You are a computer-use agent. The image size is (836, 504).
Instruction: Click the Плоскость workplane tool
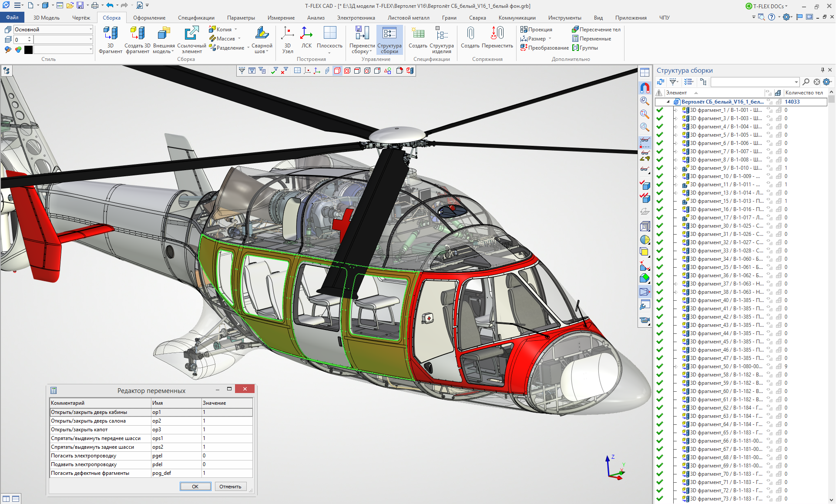click(x=329, y=40)
